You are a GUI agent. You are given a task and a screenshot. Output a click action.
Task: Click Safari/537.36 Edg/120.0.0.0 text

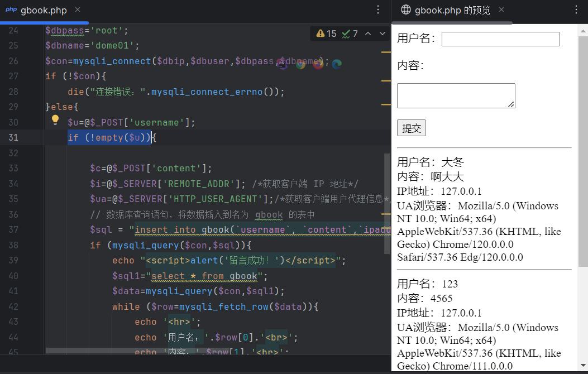460,257
